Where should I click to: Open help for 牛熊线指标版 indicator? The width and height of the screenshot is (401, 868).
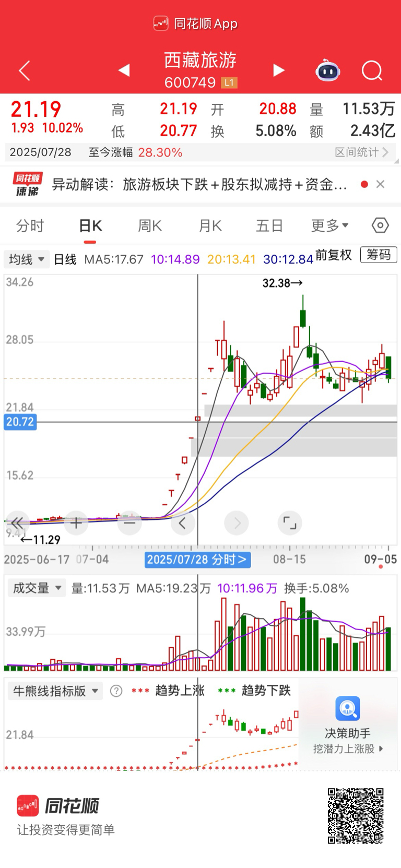tap(116, 691)
